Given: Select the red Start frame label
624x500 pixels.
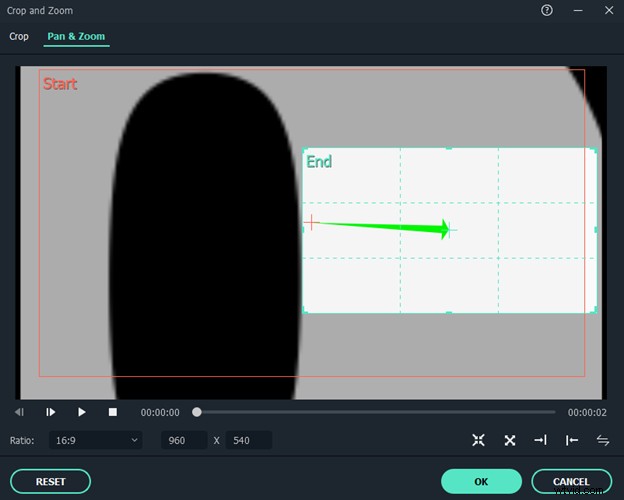Looking at the screenshot, I should point(60,84).
